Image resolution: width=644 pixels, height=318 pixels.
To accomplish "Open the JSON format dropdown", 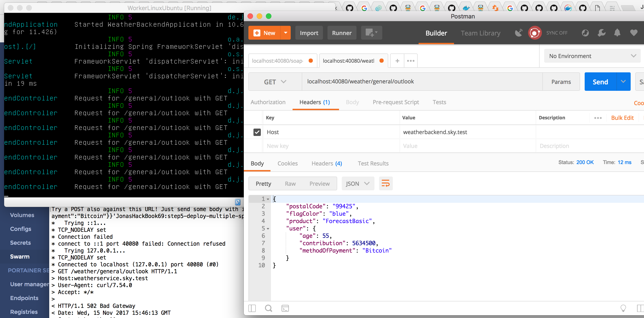I will click(x=357, y=183).
